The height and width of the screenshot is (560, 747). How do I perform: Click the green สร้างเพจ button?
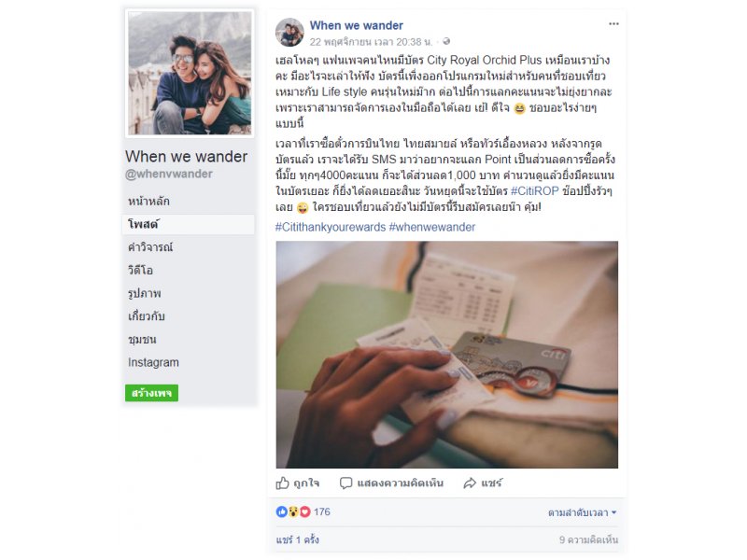pyautogui.click(x=151, y=393)
